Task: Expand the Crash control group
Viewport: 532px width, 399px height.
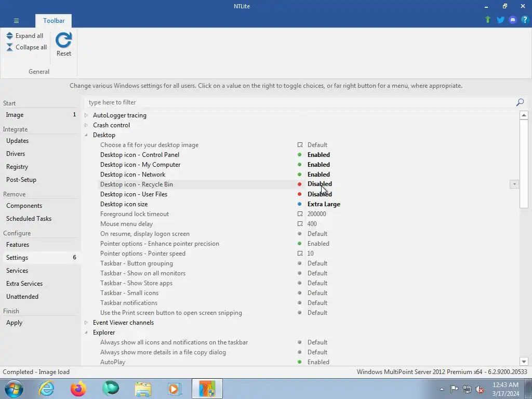Action: coord(86,125)
